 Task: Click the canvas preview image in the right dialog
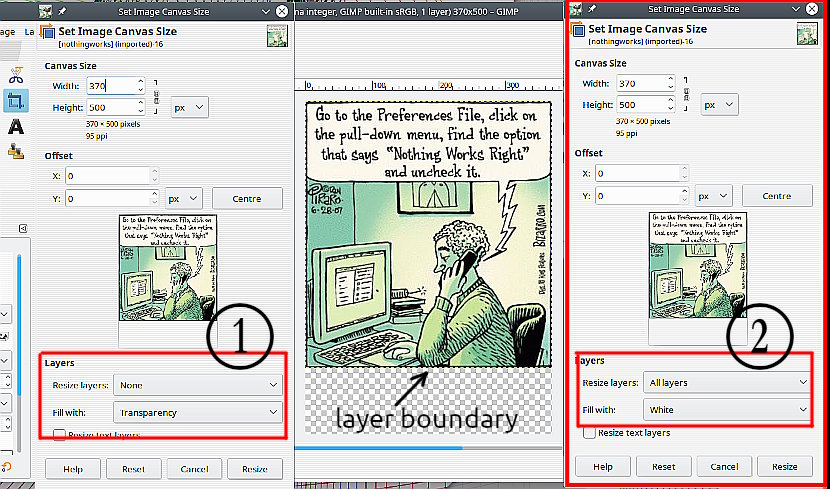698,265
